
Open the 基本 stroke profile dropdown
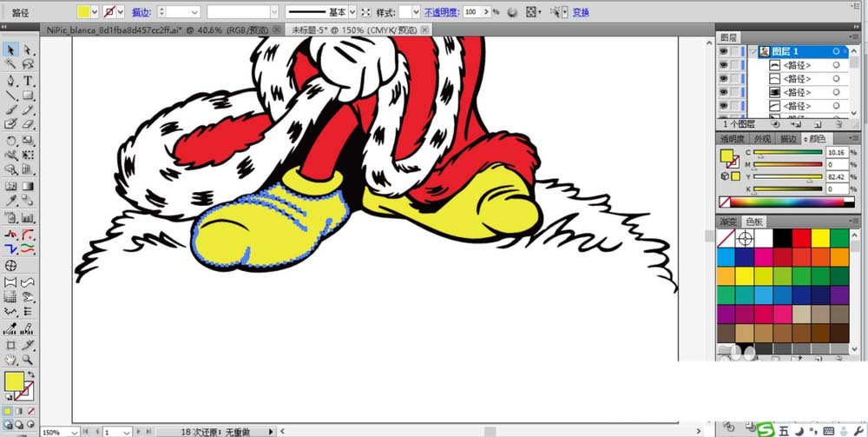(x=352, y=12)
